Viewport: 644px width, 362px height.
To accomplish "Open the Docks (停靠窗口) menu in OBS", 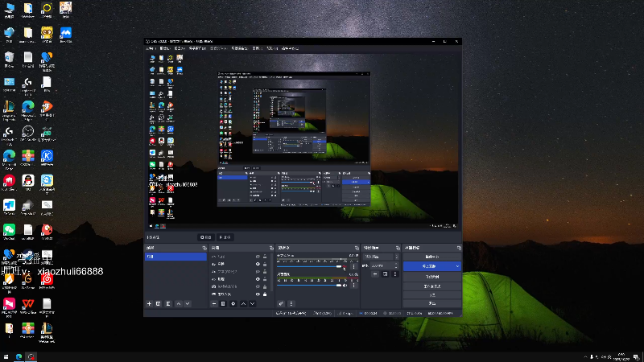I will point(197,48).
